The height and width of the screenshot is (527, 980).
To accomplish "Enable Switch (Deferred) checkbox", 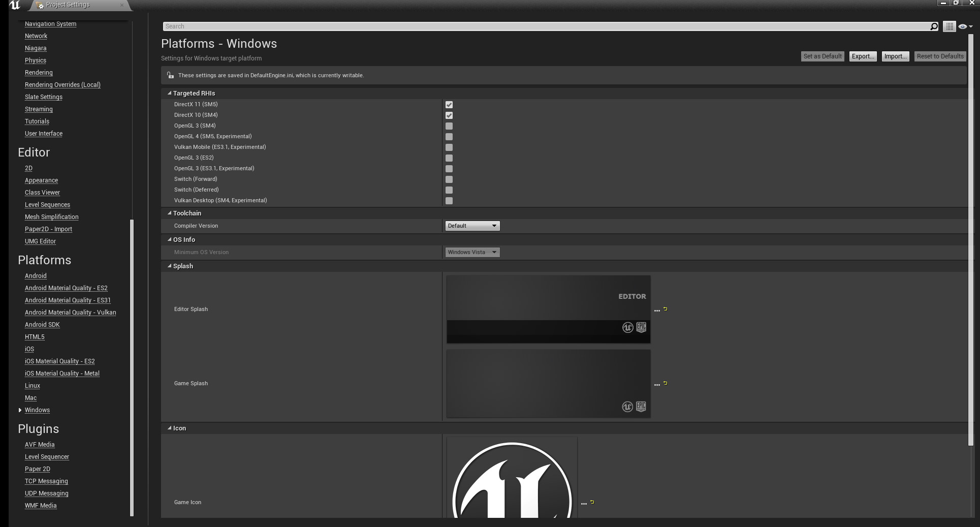I will [x=449, y=190].
